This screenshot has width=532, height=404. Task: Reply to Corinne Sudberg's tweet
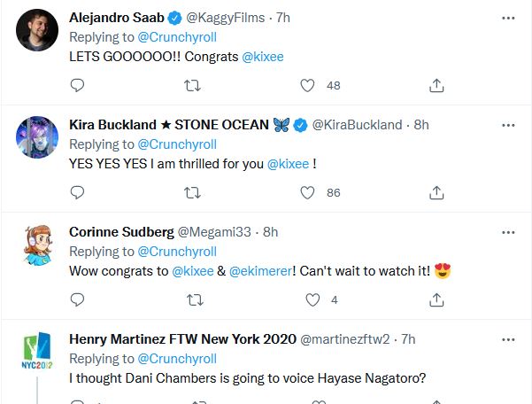[x=77, y=300]
